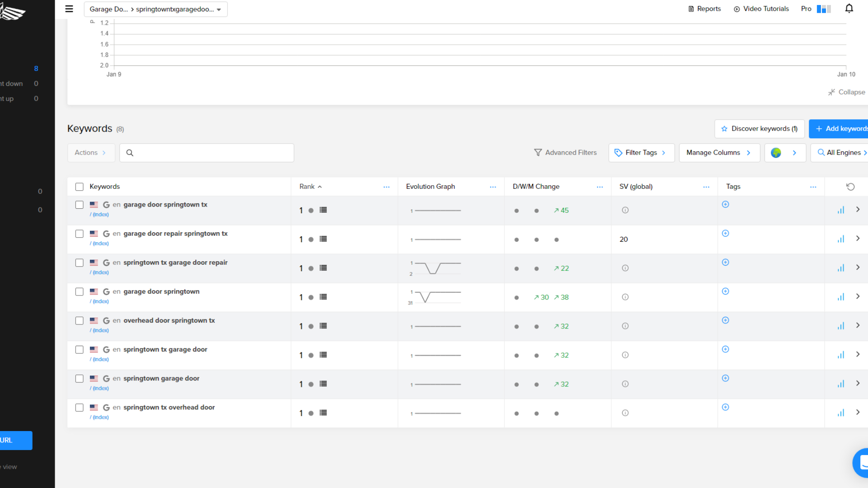Open chart for garage door springtown row
This screenshot has width=868, height=488.
[841, 297]
